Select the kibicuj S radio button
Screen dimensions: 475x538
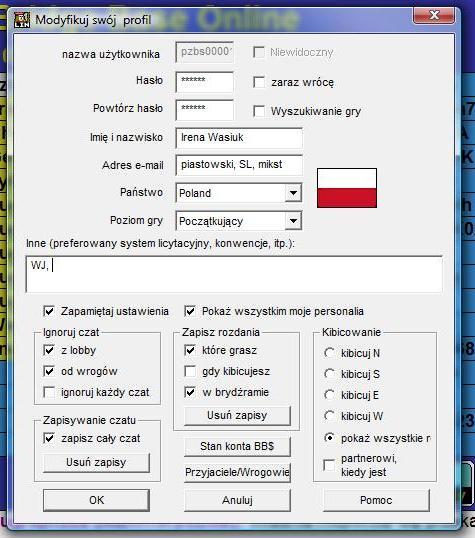[x=329, y=374]
